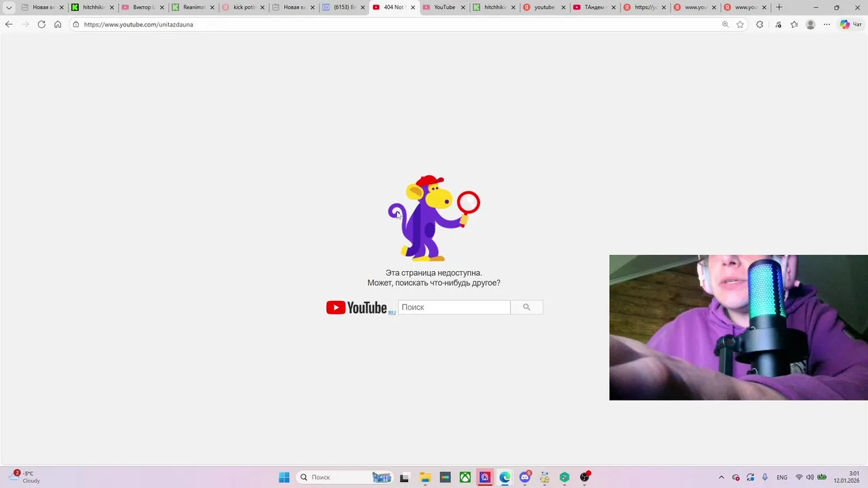Focus the YouTube search field
This screenshot has height=488, width=868.
click(454, 307)
